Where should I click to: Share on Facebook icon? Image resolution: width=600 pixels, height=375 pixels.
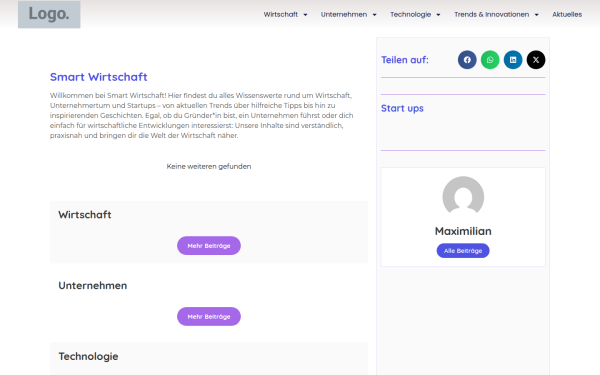pyautogui.click(x=467, y=60)
